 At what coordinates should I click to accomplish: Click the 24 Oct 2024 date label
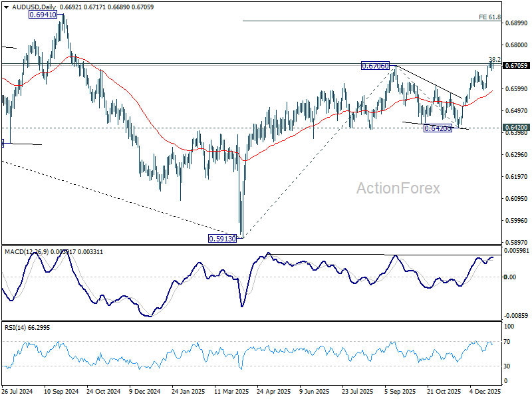point(104,392)
